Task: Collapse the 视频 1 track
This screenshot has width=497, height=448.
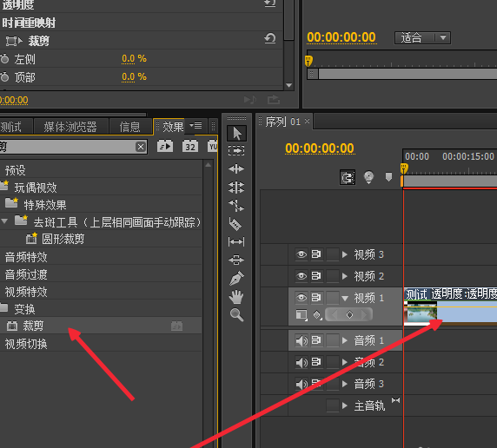Action: coord(345,298)
